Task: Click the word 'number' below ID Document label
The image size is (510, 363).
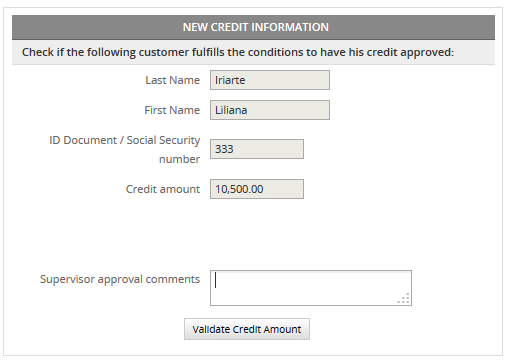Action: pos(179,159)
